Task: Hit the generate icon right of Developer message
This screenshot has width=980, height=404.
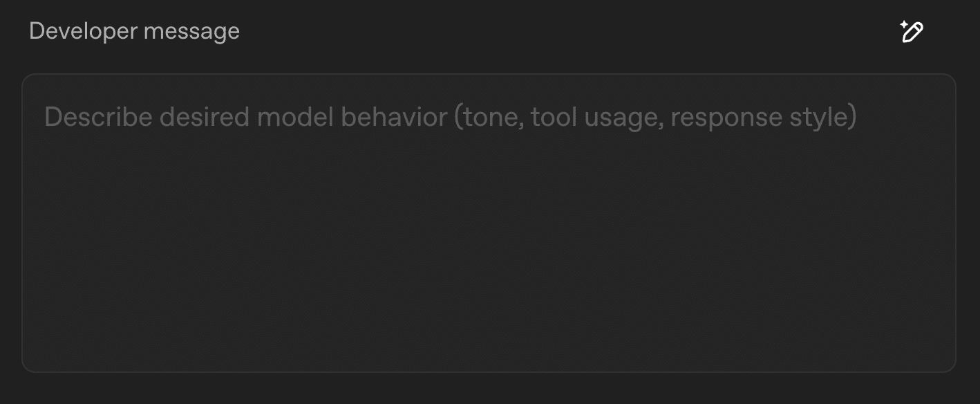Action: click(x=912, y=32)
